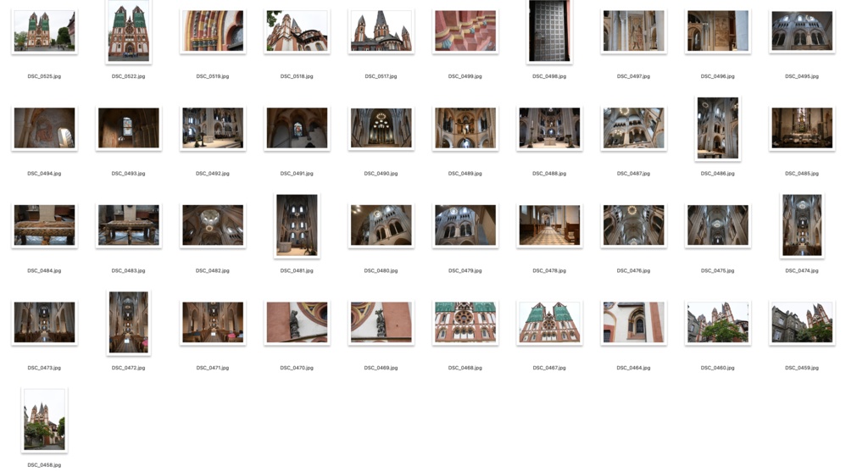Pick the thumbnail above DSC_0482.jpg

click(x=213, y=225)
